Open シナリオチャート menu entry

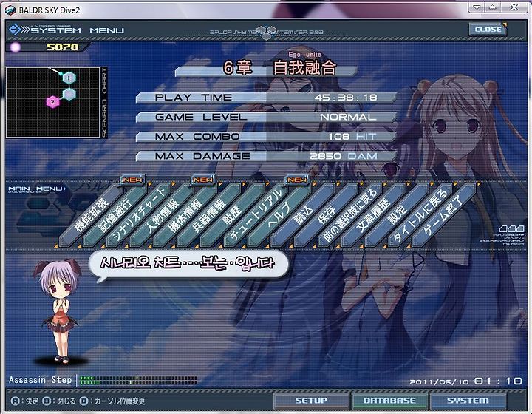tap(137, 216)
